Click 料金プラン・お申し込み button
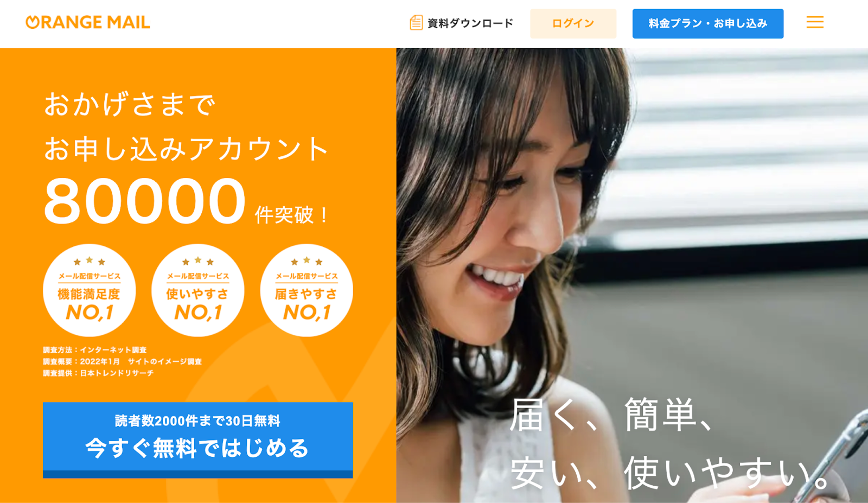868x503 pixels. (708, 23)
